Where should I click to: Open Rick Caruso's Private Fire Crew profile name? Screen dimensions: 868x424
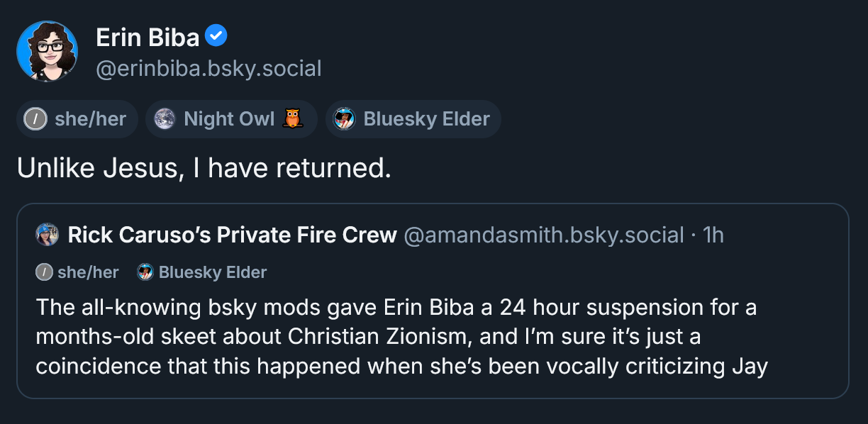click(232, 235)
